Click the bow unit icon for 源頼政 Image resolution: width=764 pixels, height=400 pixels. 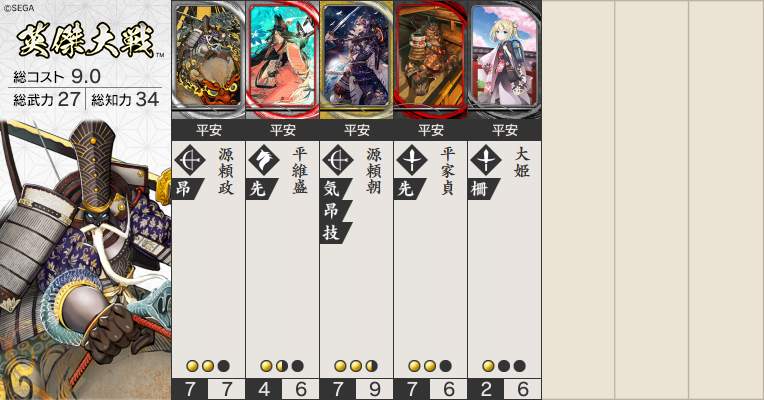pyautogui.click(x=190, y=160)
